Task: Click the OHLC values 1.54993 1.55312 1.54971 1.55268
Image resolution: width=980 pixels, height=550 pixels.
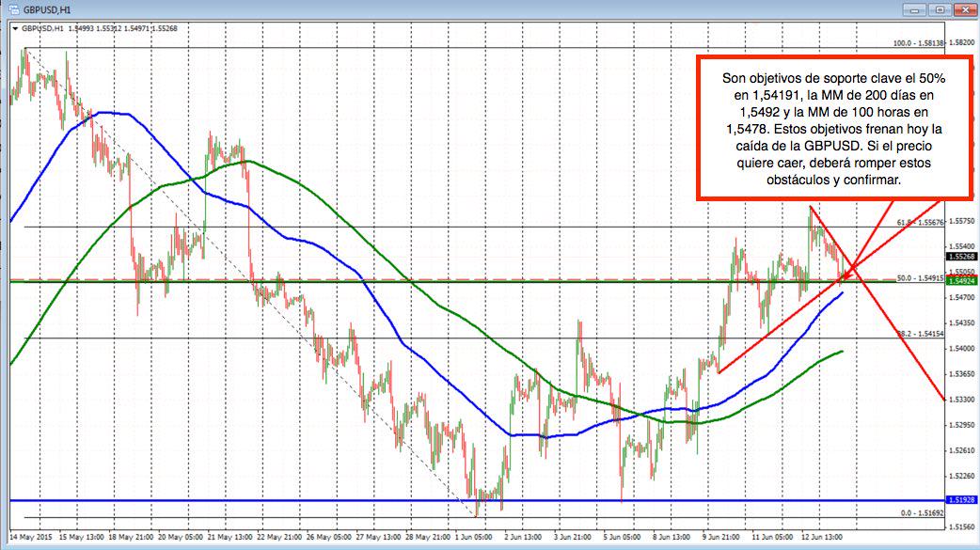Action: tap(122, 28)
